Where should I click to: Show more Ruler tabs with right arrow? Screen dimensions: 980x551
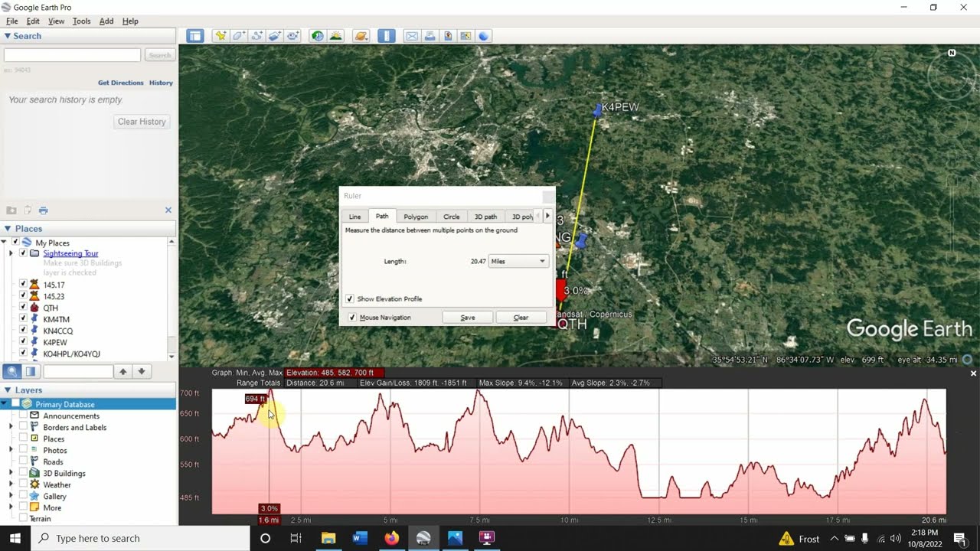tap(547, 216)
